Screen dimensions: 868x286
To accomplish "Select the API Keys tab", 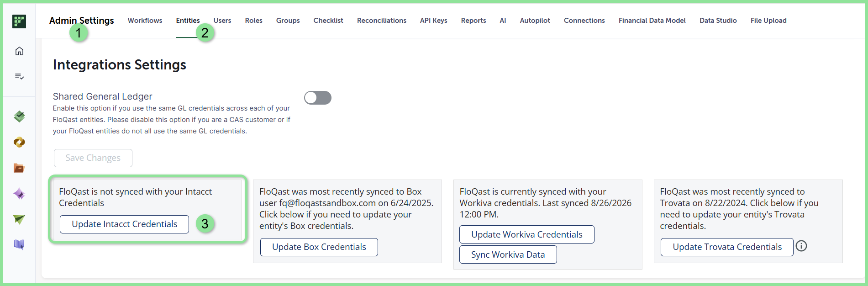I will pyautogui.click(x=433, y=21).
